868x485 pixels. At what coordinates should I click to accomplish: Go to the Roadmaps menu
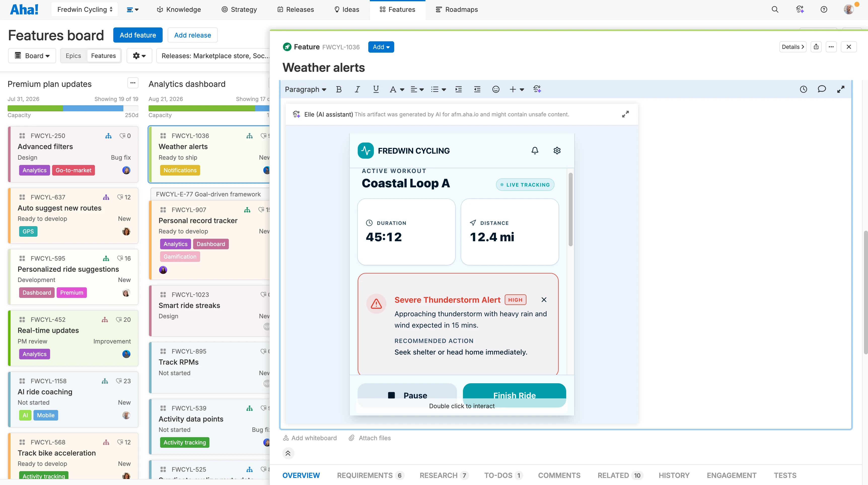point(457,9)
